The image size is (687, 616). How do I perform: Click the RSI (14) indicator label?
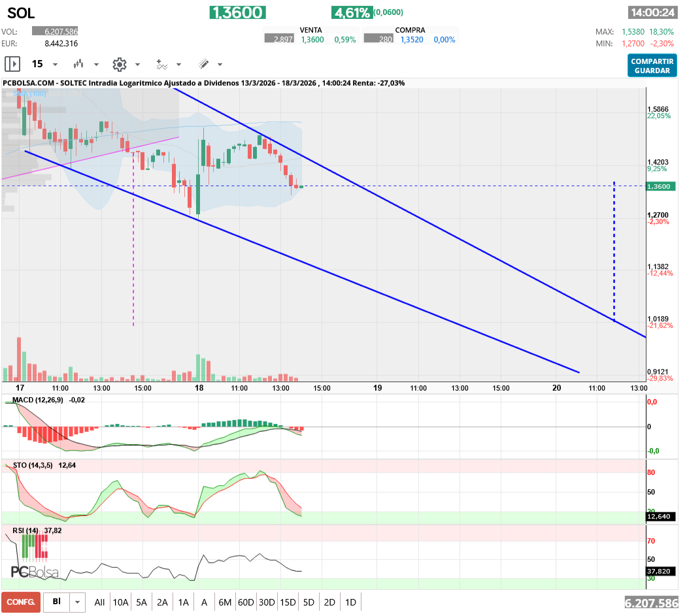tap(27, 530)
